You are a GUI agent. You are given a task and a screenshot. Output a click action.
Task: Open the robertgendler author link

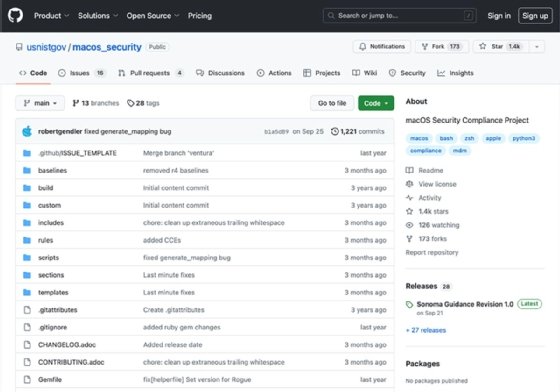point(60,131)
